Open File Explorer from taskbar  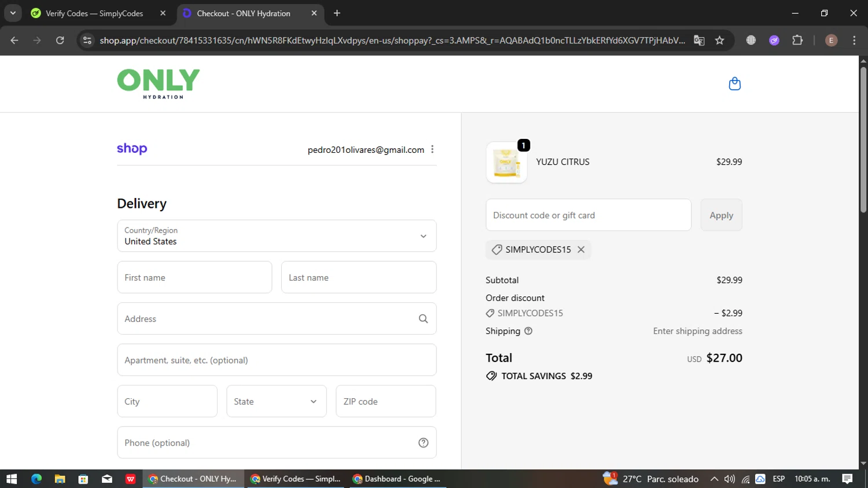click(x=60, y=479)
